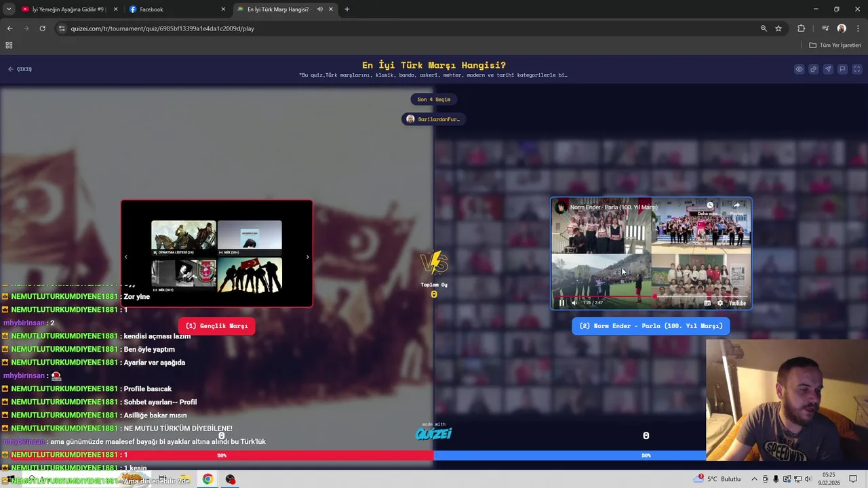Viewport: 868px width, 488px height.
Task: Open Tüm Yer İşaretleri bookmarks folder
Action: 835,45
